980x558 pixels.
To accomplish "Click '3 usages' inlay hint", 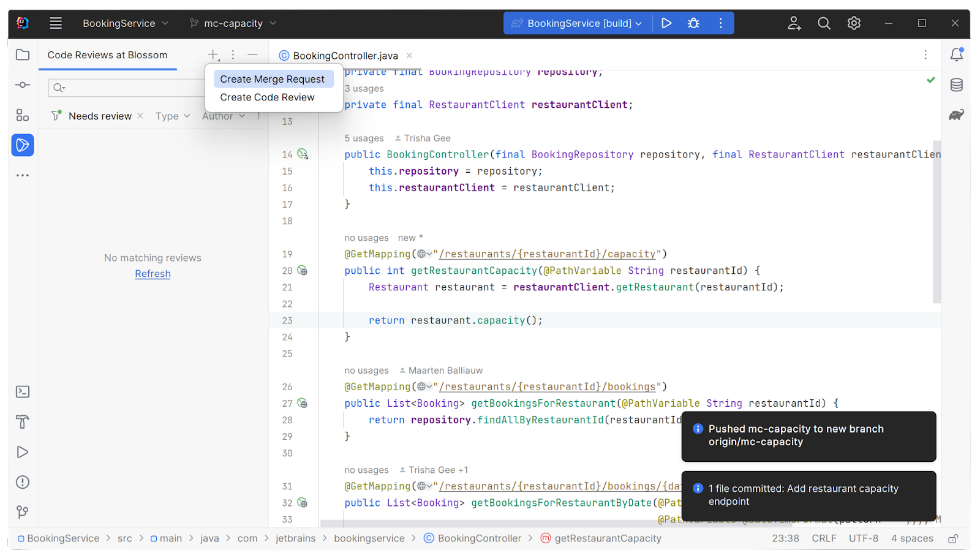I will pyautogui.click(x=364, y=89).
